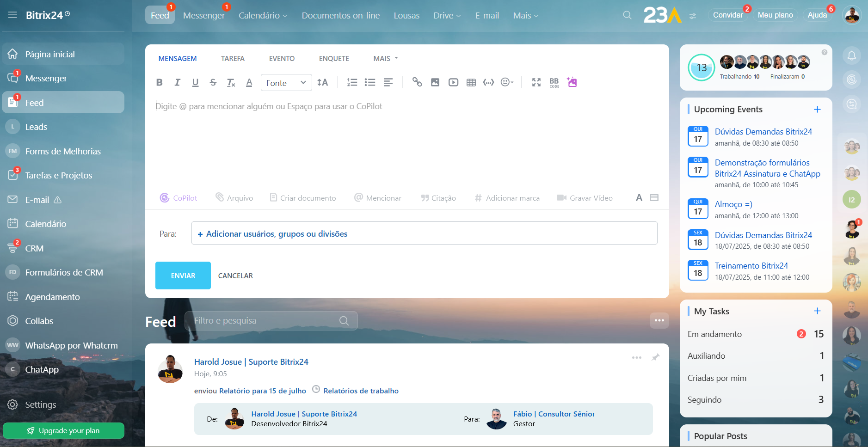The width and height of the screenshot is (868, 447).
Task: Open the emoji smiley picker
Action: (506, 82)
